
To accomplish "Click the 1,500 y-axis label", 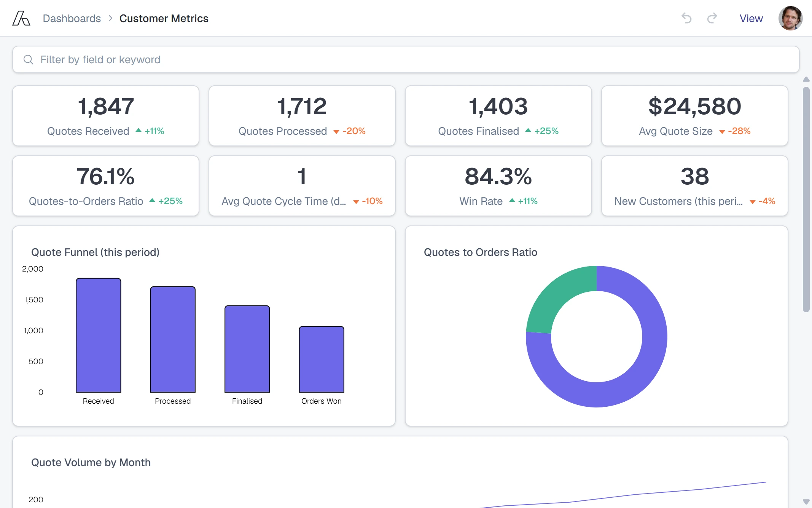I will [34, 300].
